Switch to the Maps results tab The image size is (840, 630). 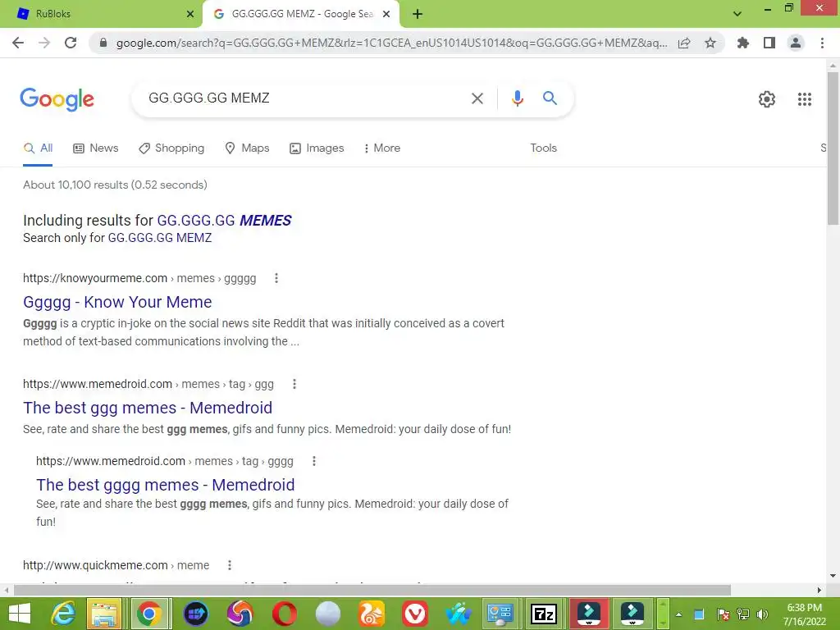(247, 148)
